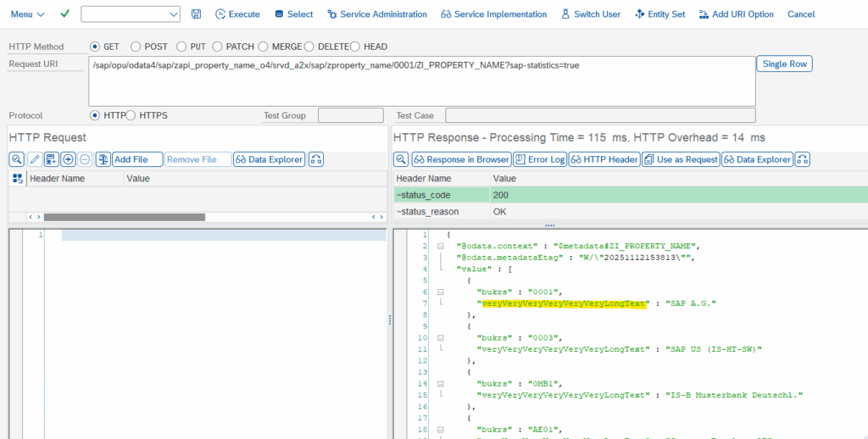This screenshot has height=439, width=868.
Task: Click the remove row minus icon
Action: pos(85,159)
